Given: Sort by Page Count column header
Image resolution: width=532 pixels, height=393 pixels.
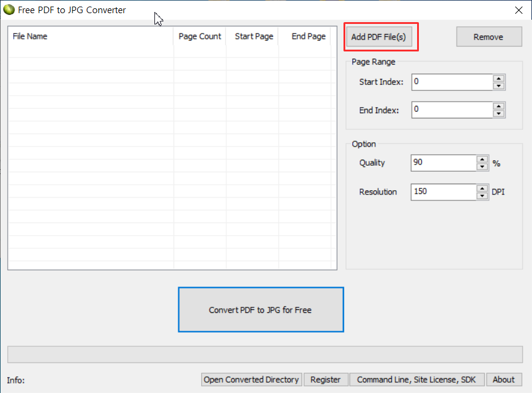Looking at the screenshot, I should [200, 36].
